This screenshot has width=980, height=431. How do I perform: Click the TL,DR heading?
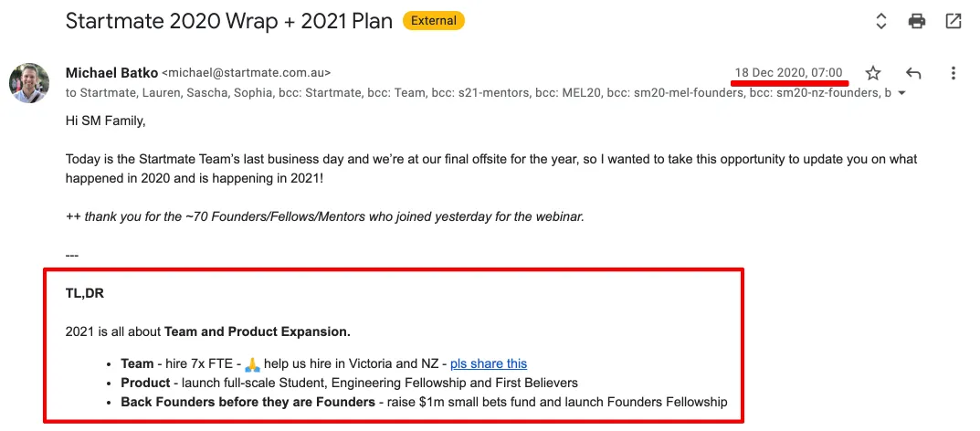click(x=84, y=294)
